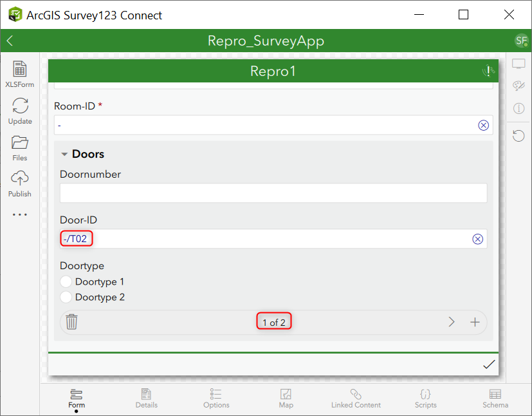Click the SF account avatar button
This screenshot has width=532, height=416.
click(522, 40)
